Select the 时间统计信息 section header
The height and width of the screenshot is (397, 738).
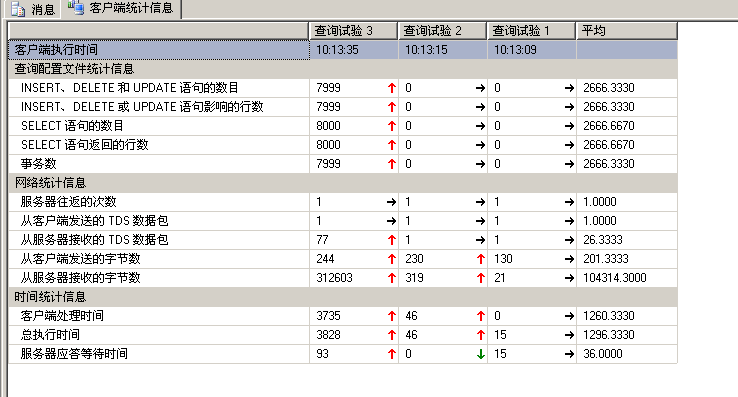click(343, 297)
